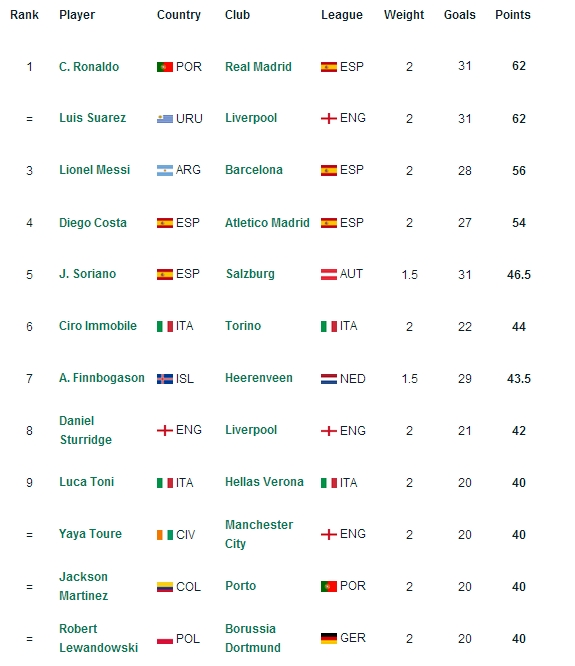Open C. Ronaldo player link
The width and height of the screenshot is (575, 666).
coord(89,67)
